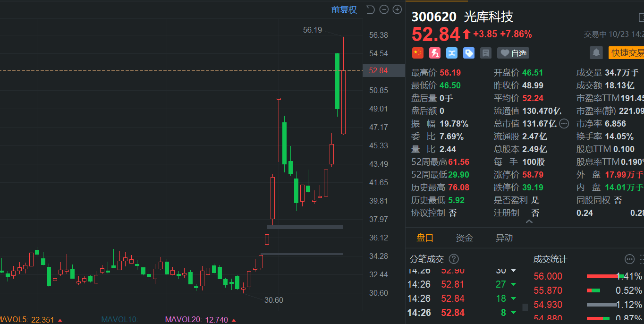The width and height of the screenshot is (644, 324).
Task: Open help icon next to 分笔成交
Action: pyautogui.click(x=453, y=259)
